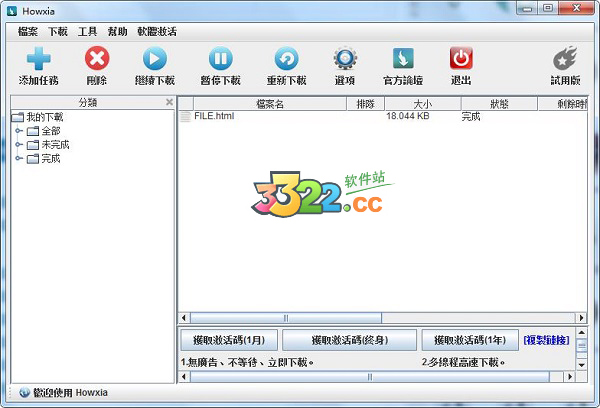Open 官方論壇 forum icon
This screenshot has height=408, width=600.
[x=403, y=59]
